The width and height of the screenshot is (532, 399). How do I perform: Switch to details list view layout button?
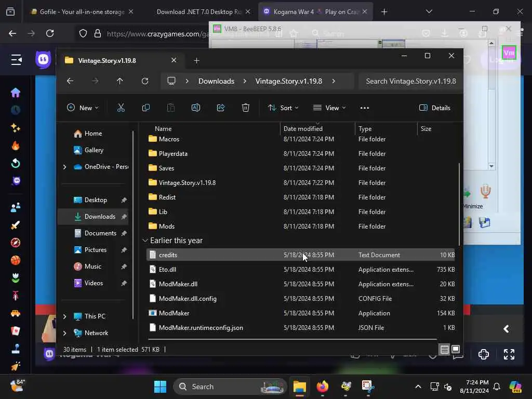tap(445, 349)
